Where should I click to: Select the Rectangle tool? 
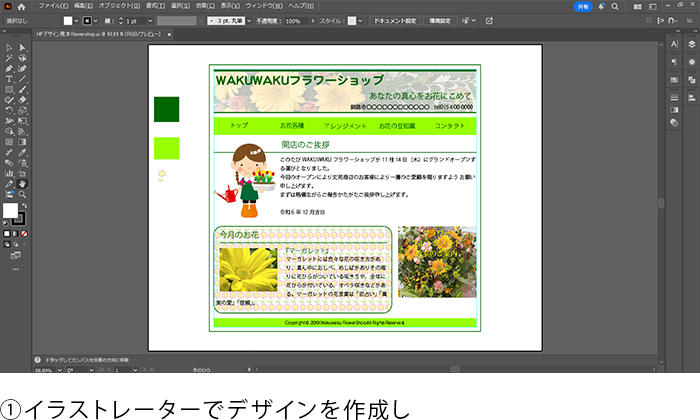click(9, 90)
